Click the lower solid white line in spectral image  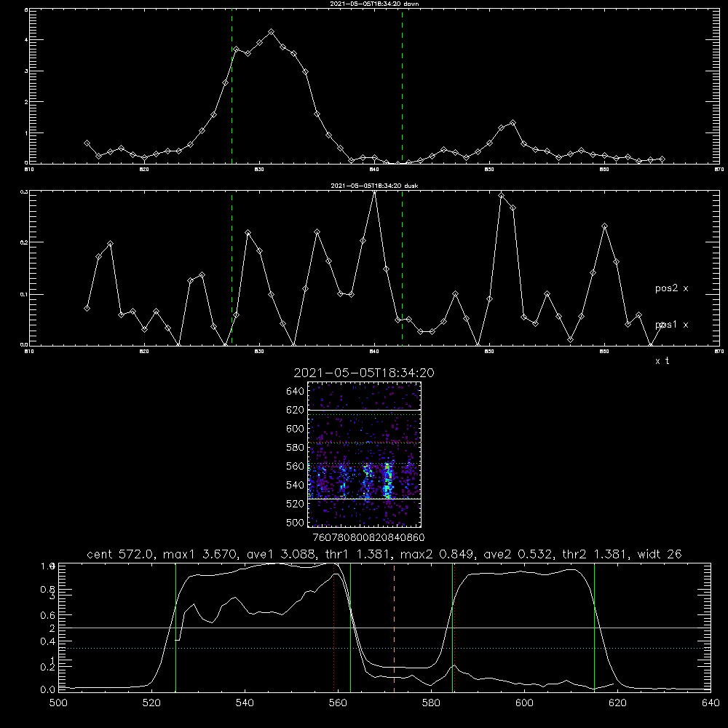click(365, 499)
